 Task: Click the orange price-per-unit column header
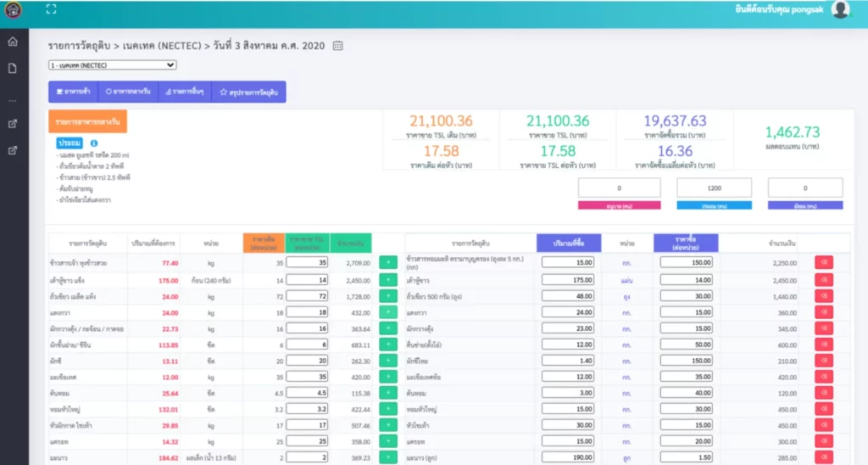point(264,243)
